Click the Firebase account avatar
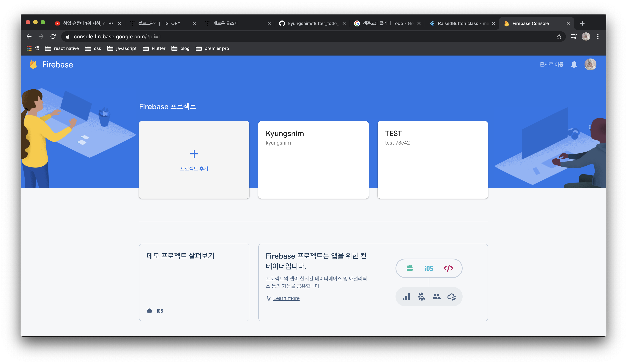Image resolution: width=627 pixels, height=364 pixels. (x=590, y=65)
